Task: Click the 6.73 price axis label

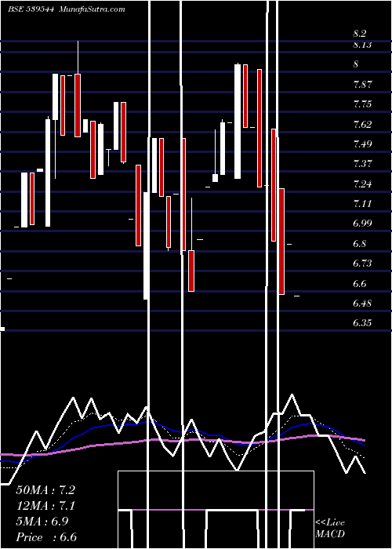Action: pyautogui.click(x=362, y=263)
